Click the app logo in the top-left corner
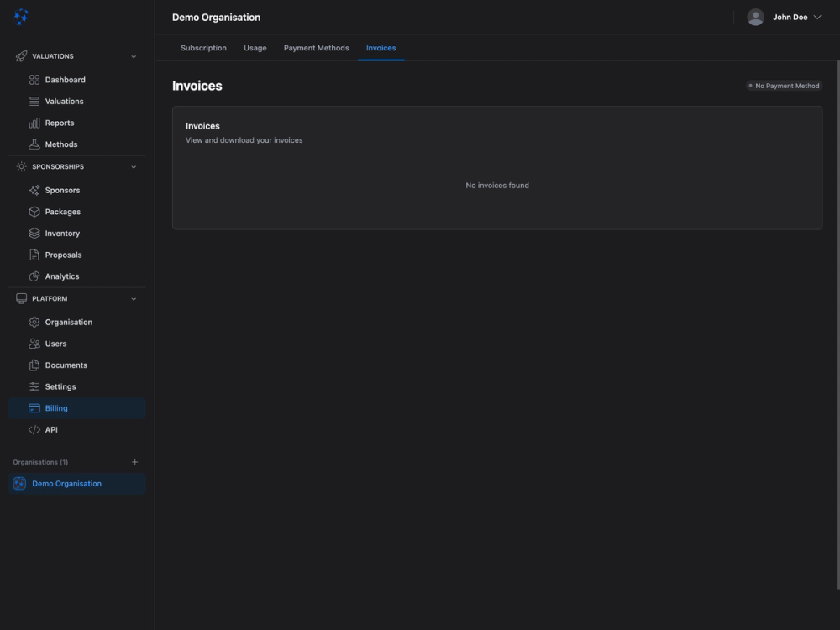This screenshot has height=630, width=840. click(x=19, y=15)
